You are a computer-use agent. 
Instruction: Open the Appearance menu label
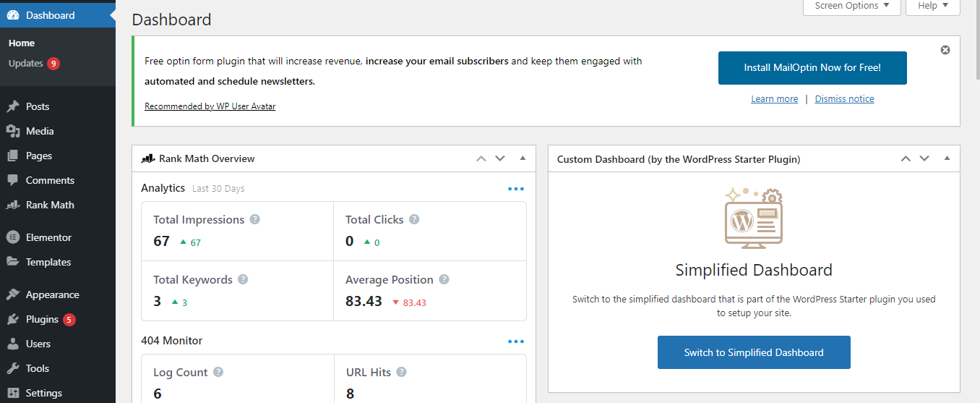tap(53, 294)
